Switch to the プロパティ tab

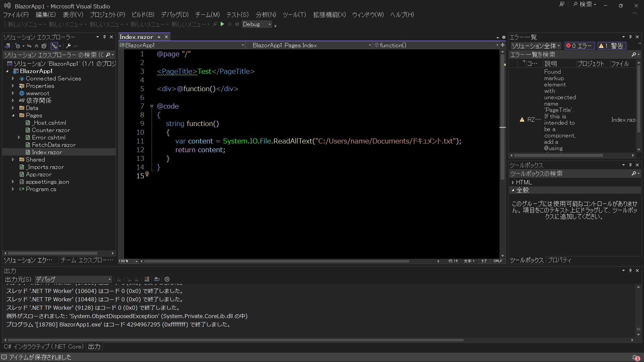point(559,260)
